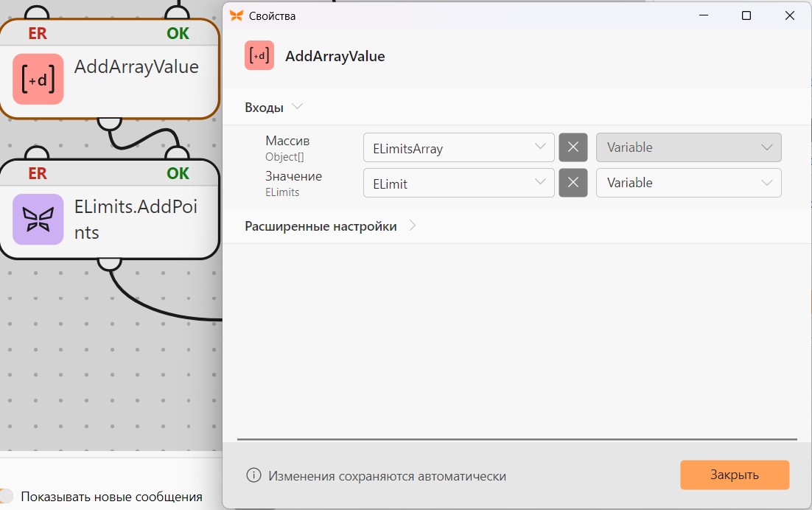
Task: Clear the Массив value with X button
Action: click(573, 147)
